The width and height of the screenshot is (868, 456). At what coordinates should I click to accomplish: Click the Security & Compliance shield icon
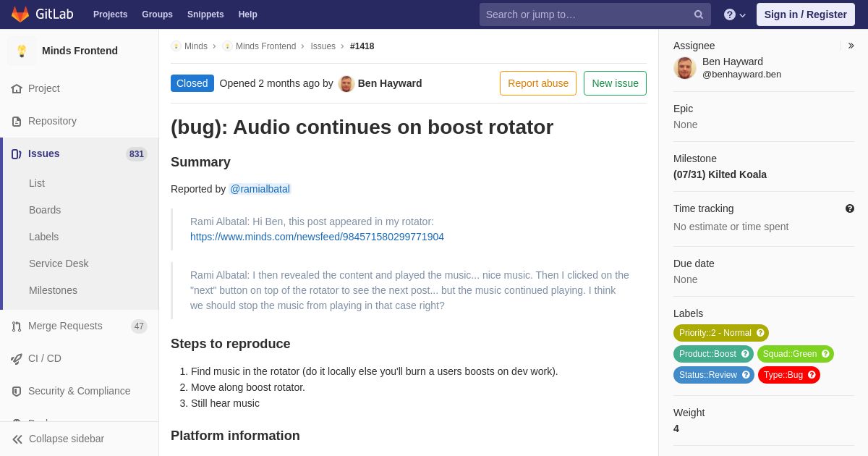pyautogui.click(x=17, y=392)
